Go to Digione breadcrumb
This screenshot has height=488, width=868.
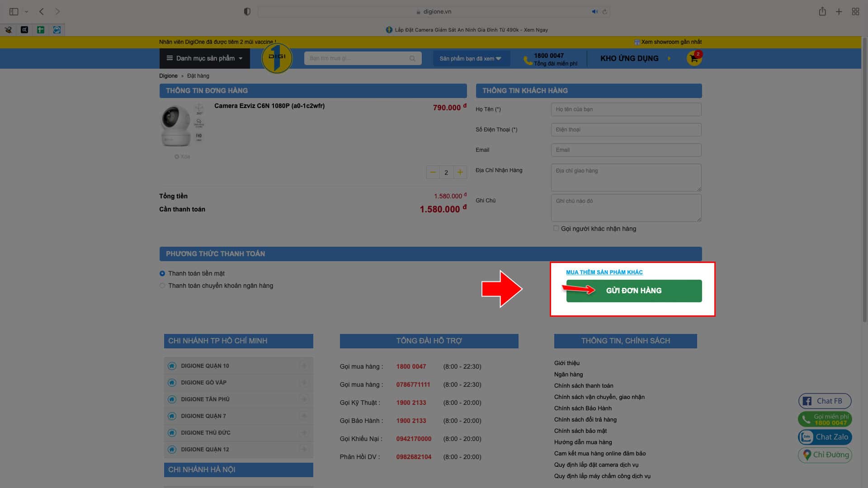pos(168,76)
